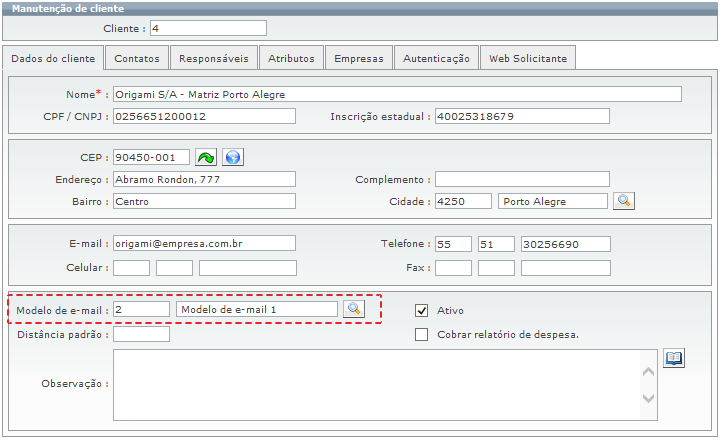
Task: Open the Modelo de e-mail search magnifier
Action: point(354,309)
